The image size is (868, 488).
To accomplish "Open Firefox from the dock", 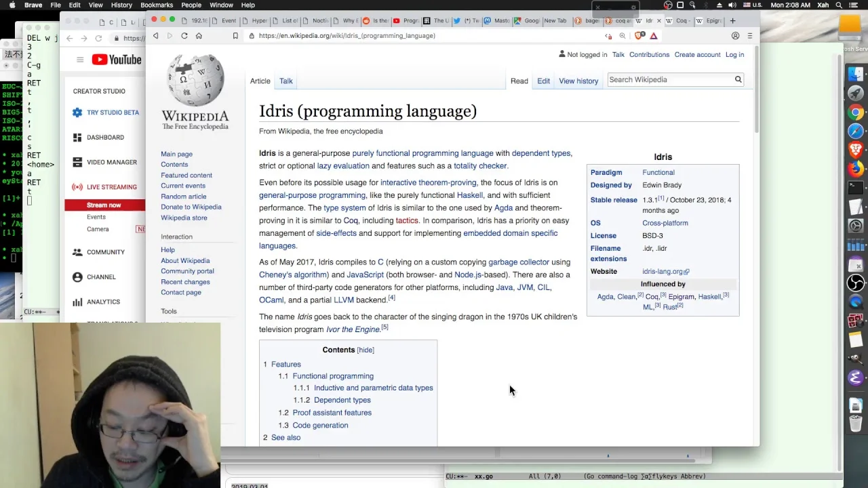I will pos(856,169).
